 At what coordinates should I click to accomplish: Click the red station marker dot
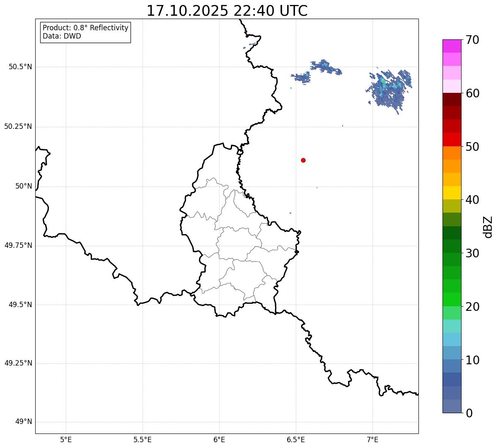303,160
